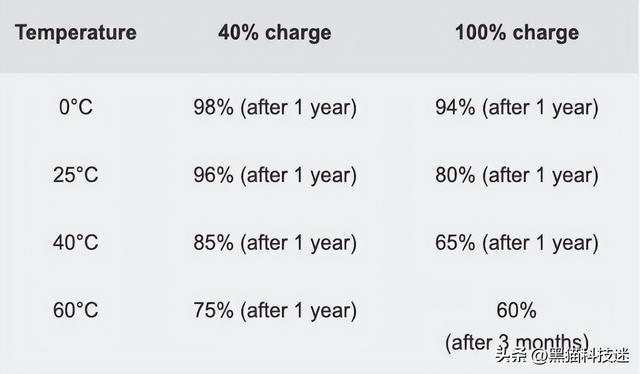Click the 0°C temperature cell
Viewport: 640px width, 374px height.
click(76, 107)
